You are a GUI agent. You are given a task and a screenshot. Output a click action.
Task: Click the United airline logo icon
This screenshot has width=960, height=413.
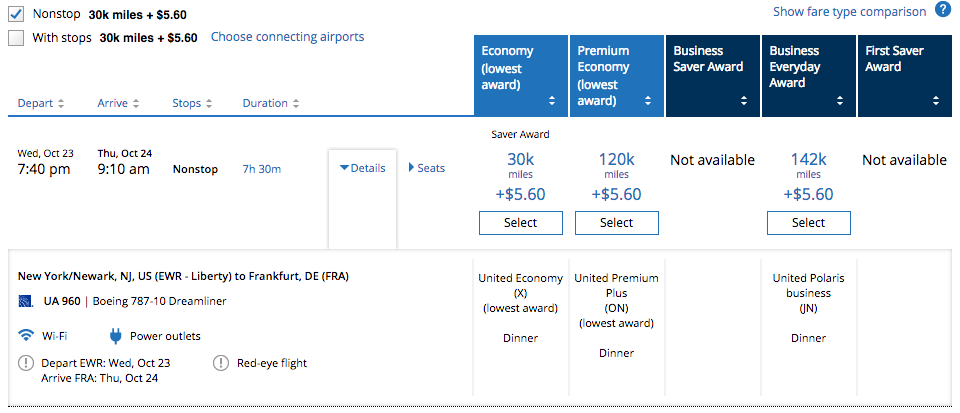click(x=26, y=300)
